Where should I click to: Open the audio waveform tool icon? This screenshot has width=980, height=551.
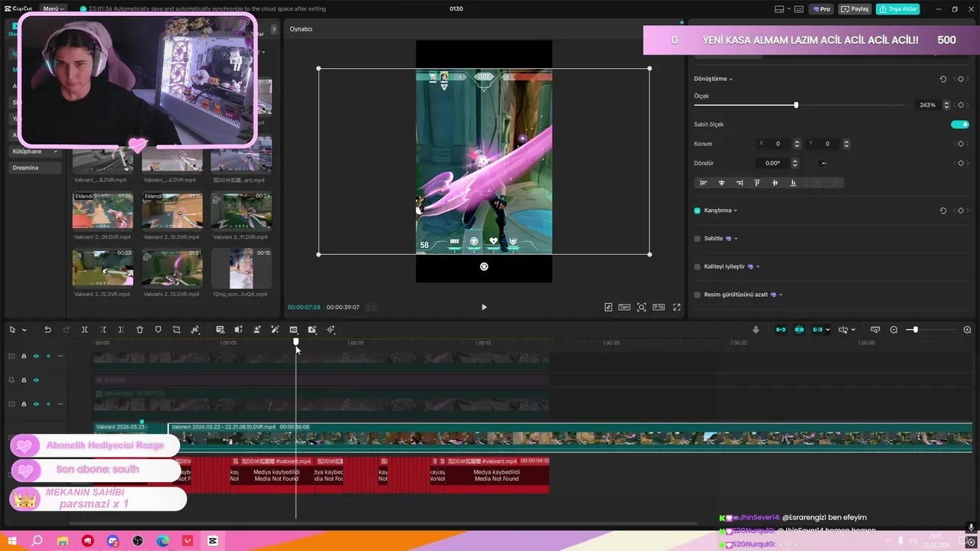click(331, 330)
